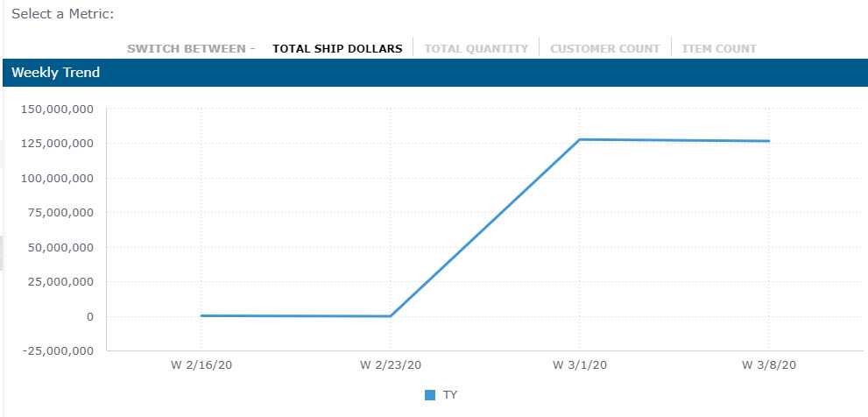Click the Weekly Trend panel header
The height and width of the screenshot is (417, 868).
pyautogui.click(x=55, y=73)
